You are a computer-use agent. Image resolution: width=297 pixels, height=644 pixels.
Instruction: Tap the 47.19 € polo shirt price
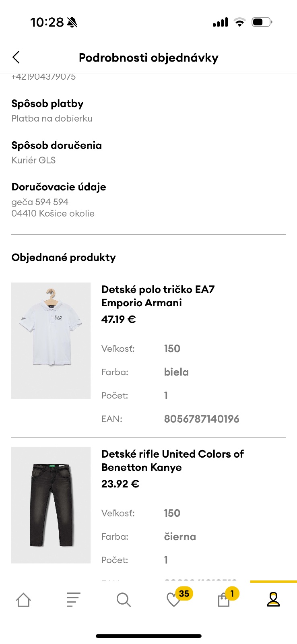119,320
